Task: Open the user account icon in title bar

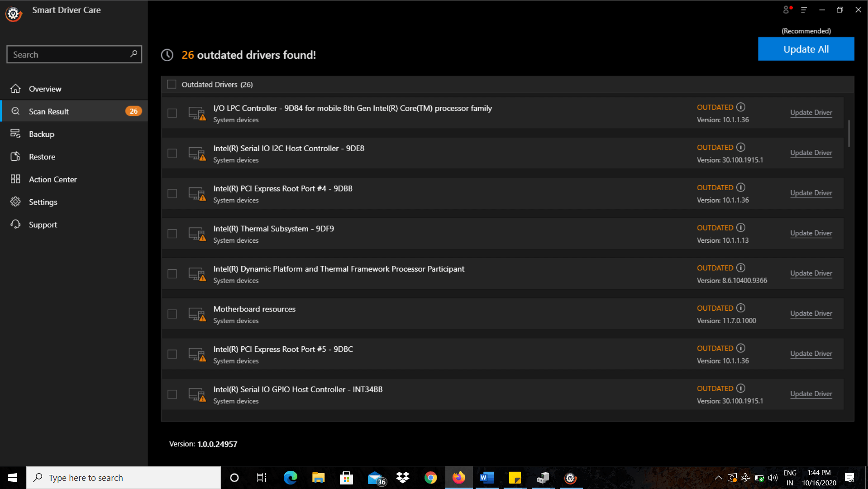Action: (787, 10)
